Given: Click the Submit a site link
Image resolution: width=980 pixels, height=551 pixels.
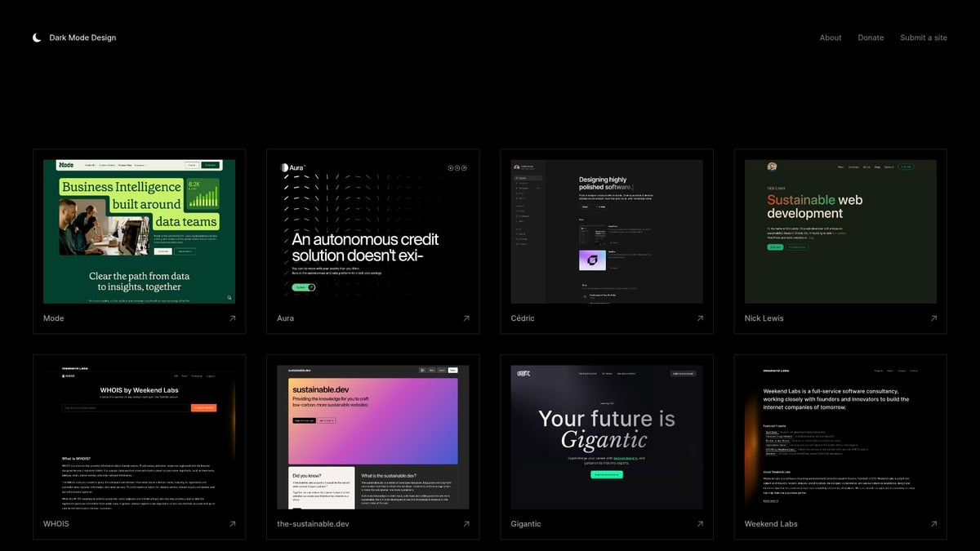Looking at the screenshot, I should 924,38.
